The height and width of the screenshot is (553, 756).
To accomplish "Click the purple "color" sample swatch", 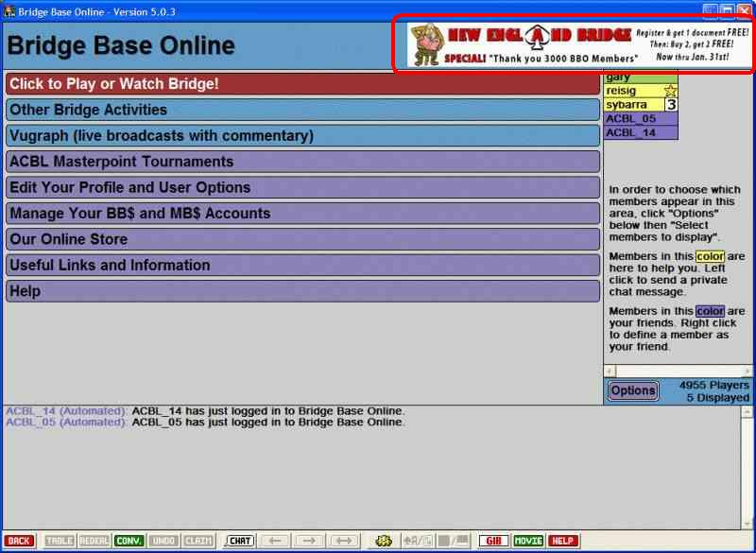I will pos(710,311).
